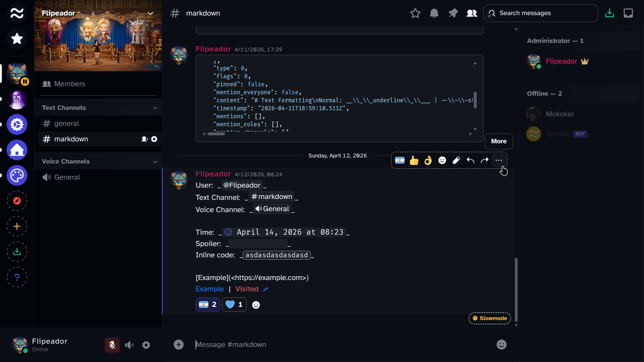Open the inbox icon in the header
644x362 pixels.
tap(628, 13)
